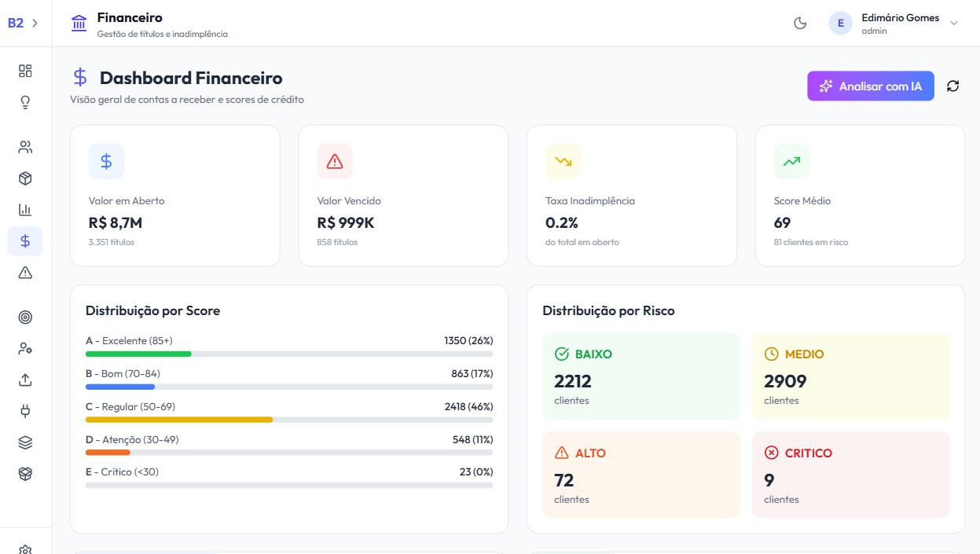The image size is (980, 554).
Task: Toggle dark mode with the moon icon
Action: coord(800,23)
